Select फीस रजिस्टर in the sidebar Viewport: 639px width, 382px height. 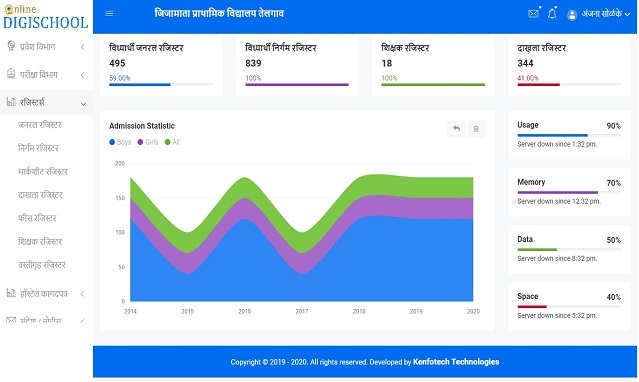click(37, 218)
